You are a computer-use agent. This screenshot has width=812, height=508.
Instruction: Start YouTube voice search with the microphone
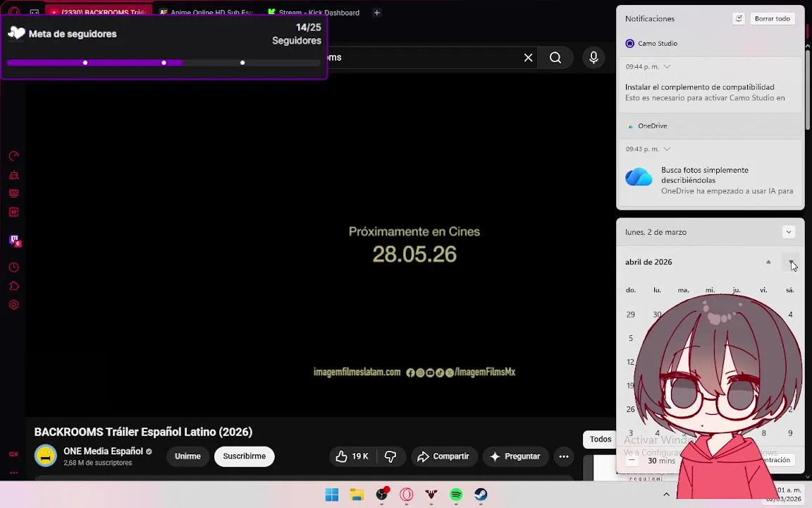593,57
